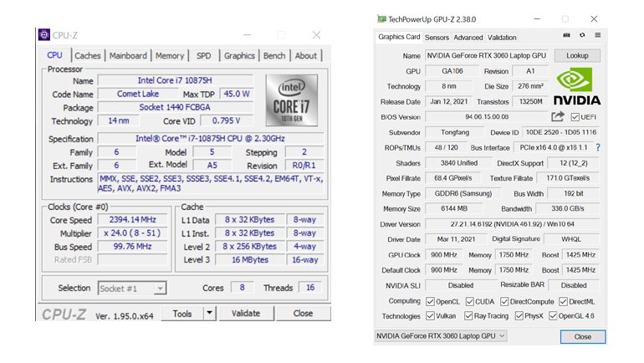Open the GPU-Z hamburger menu icon

[x=598, y=35]
